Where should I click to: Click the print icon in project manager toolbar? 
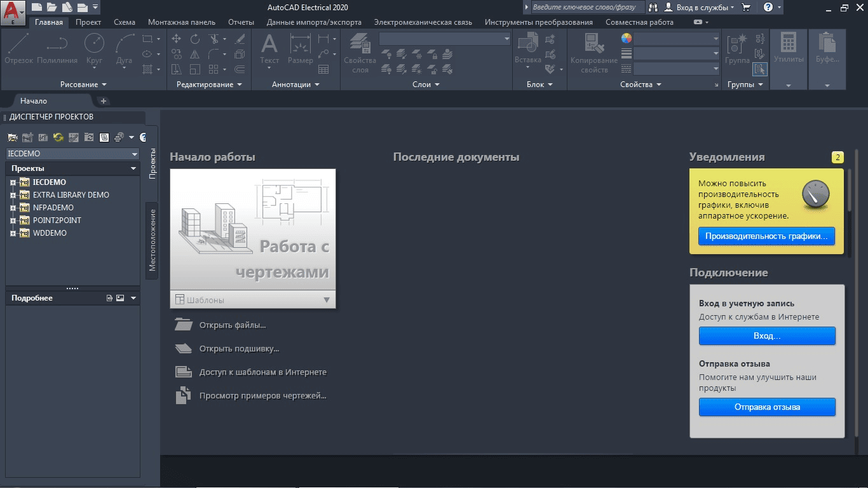(x=119, y=137)
